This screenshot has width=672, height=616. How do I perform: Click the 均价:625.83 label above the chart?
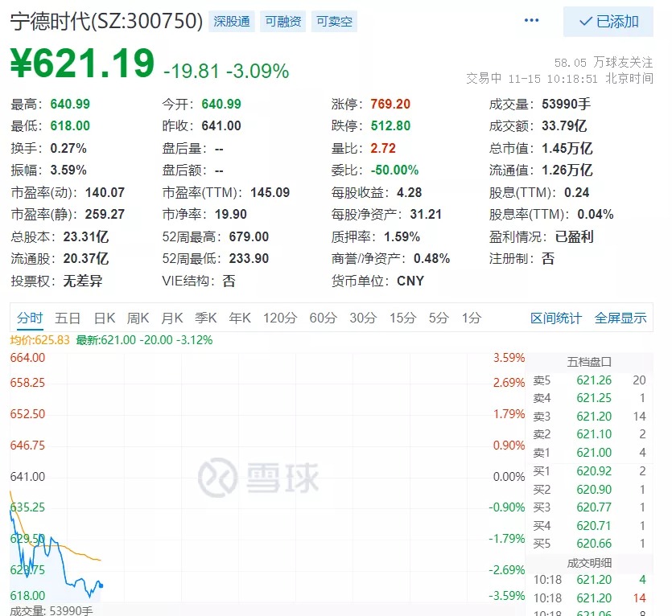[40, 340]
